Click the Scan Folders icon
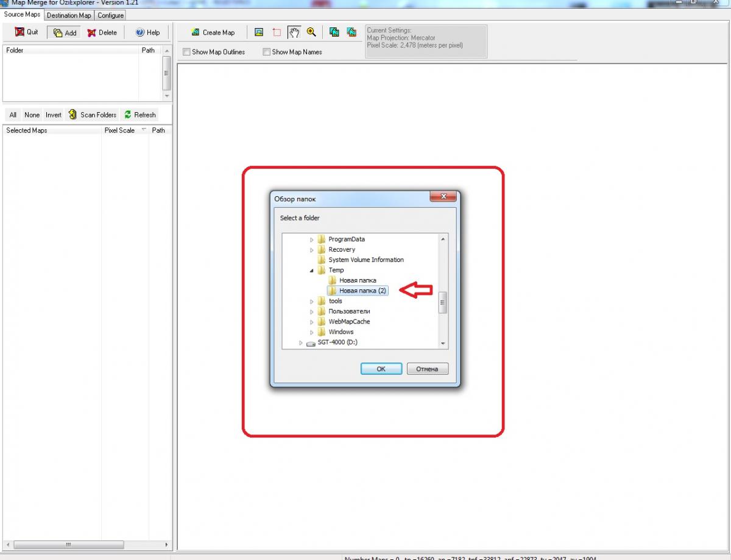 tap(72, 115)
